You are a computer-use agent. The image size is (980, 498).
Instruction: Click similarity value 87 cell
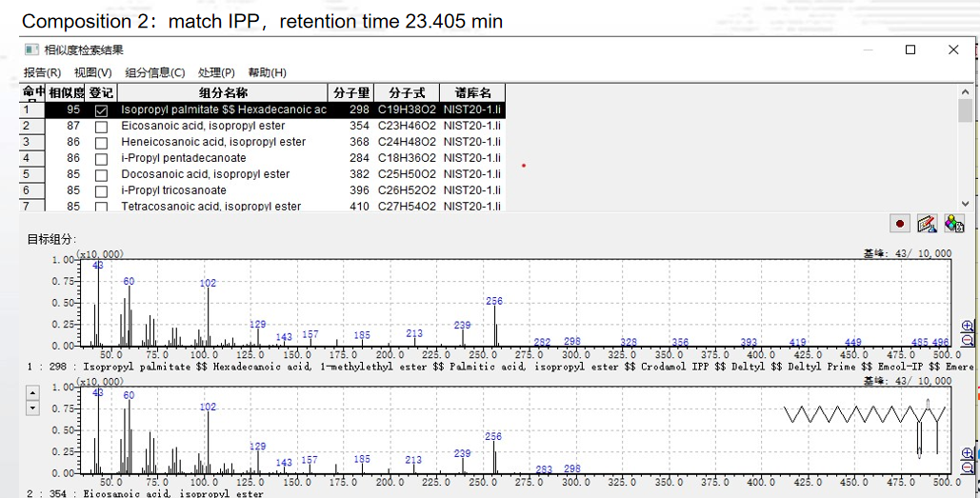click(x=67, y=126)
